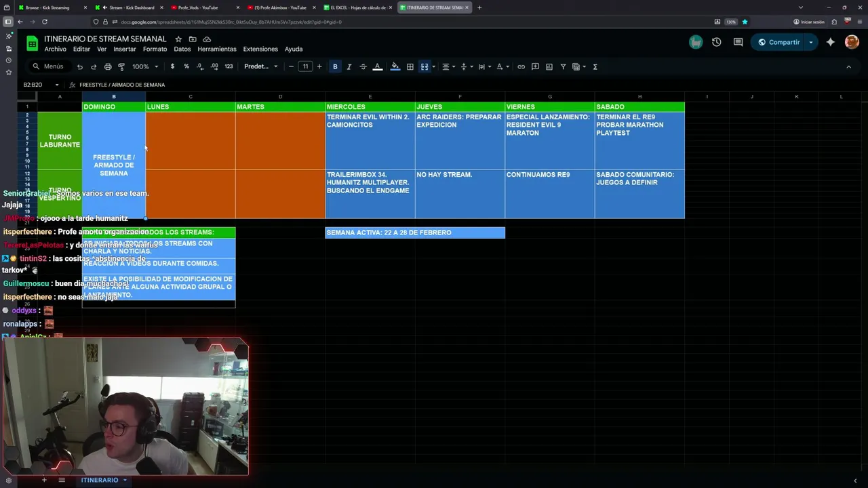Add a new sheet with plus button
This screenshot has height=488, width=868.
point(44,480)
